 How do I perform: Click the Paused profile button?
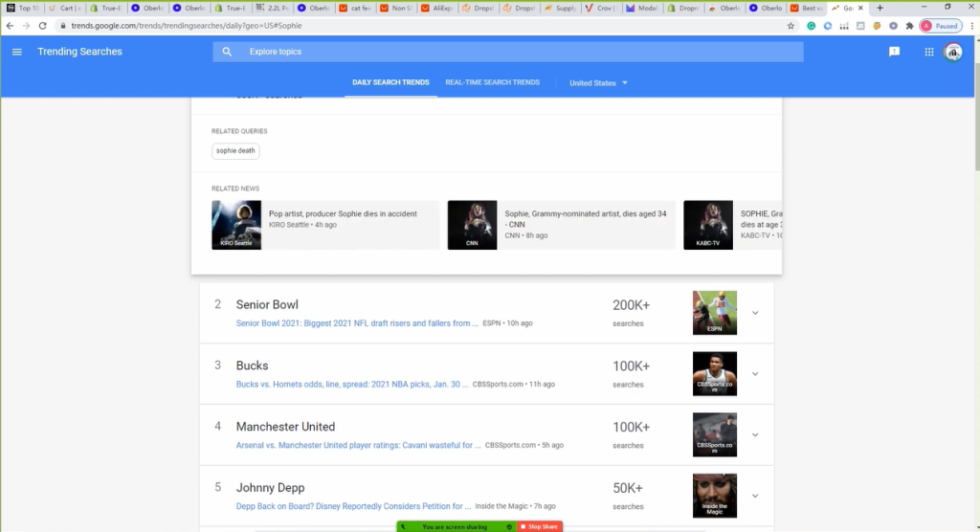click(941, 26)
